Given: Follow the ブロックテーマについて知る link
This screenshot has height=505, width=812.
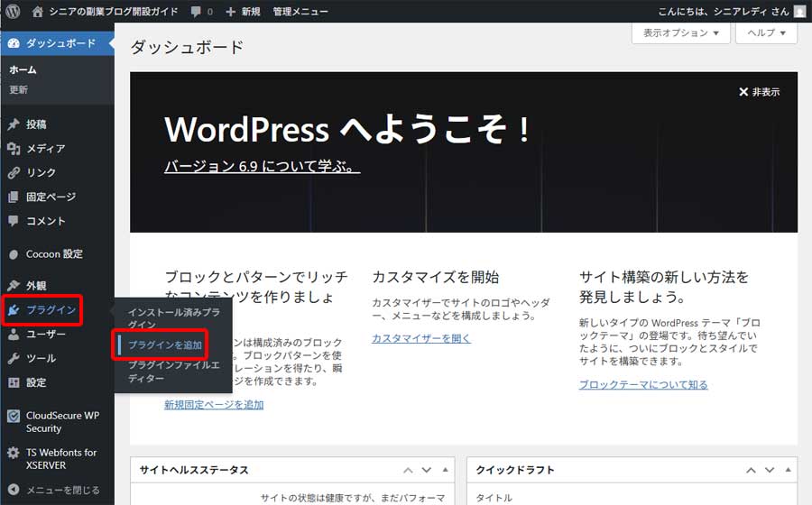Looking at the screenshot, I should point(643,384).
